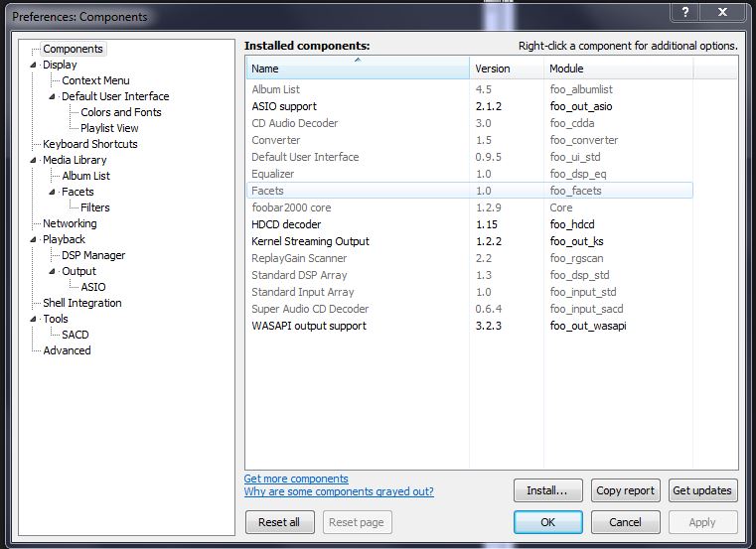
Task: Select the WASAPI output support component
Action: coord(469,326)
